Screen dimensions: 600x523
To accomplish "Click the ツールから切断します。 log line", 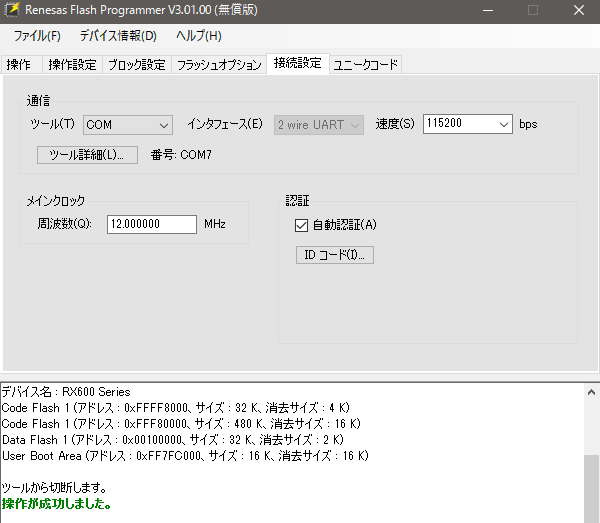I will point(54,488).
